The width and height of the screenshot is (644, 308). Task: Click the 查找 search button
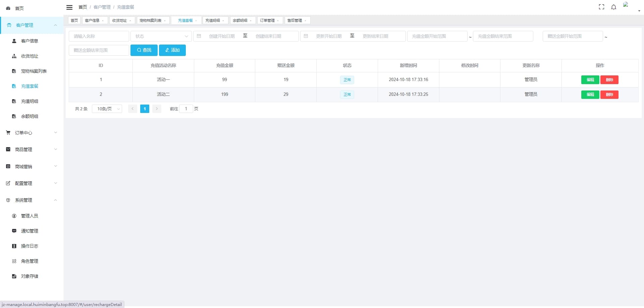(144, 50)
